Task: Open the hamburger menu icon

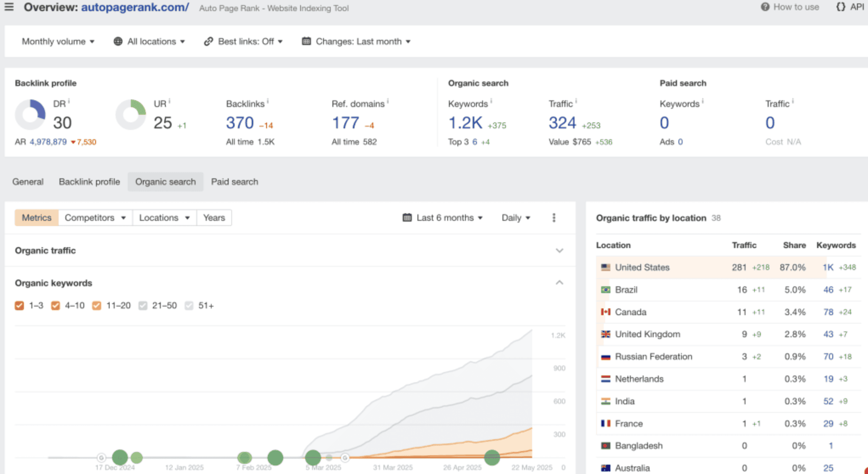Action: tap(9, 7)
